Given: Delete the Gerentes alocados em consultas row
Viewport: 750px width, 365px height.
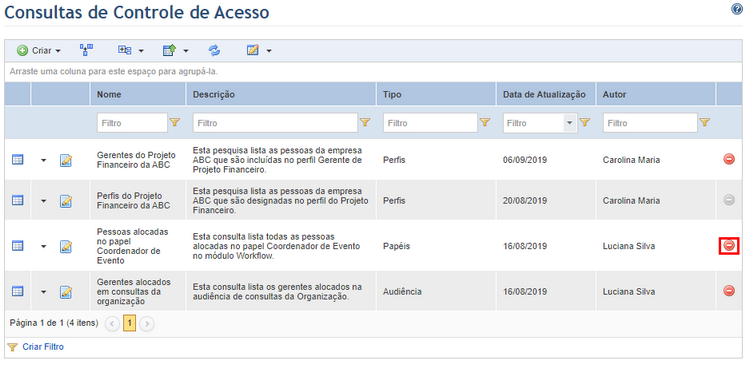Looking at the screenshot, I should [x=729, y=290].
